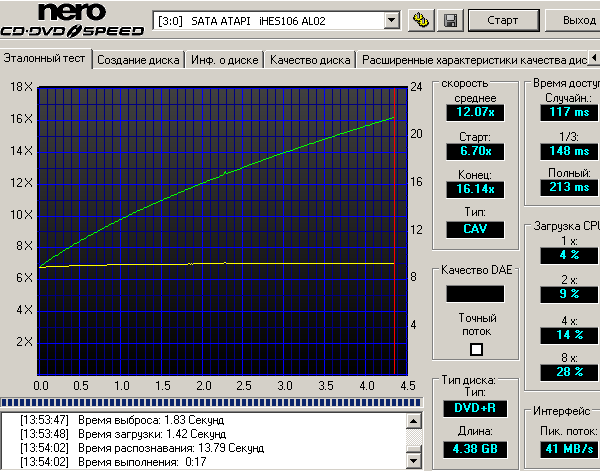Click the Nero CD-DVD Speed logo

[72, 20]
